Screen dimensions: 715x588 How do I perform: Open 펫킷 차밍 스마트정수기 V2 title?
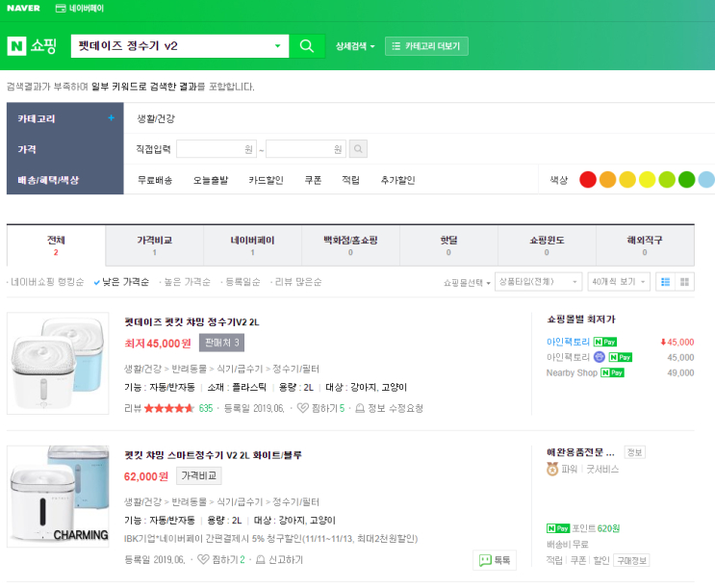[213, 455]
